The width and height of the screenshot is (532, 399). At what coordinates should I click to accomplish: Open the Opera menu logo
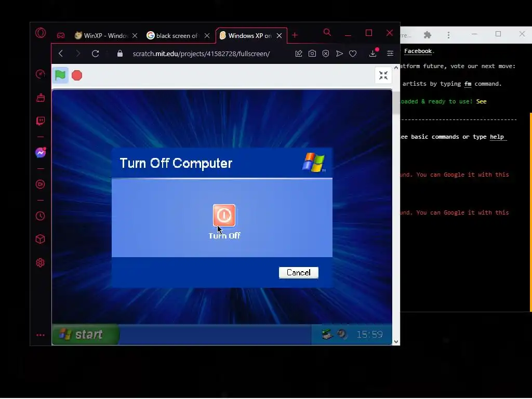tap(41, 33)
